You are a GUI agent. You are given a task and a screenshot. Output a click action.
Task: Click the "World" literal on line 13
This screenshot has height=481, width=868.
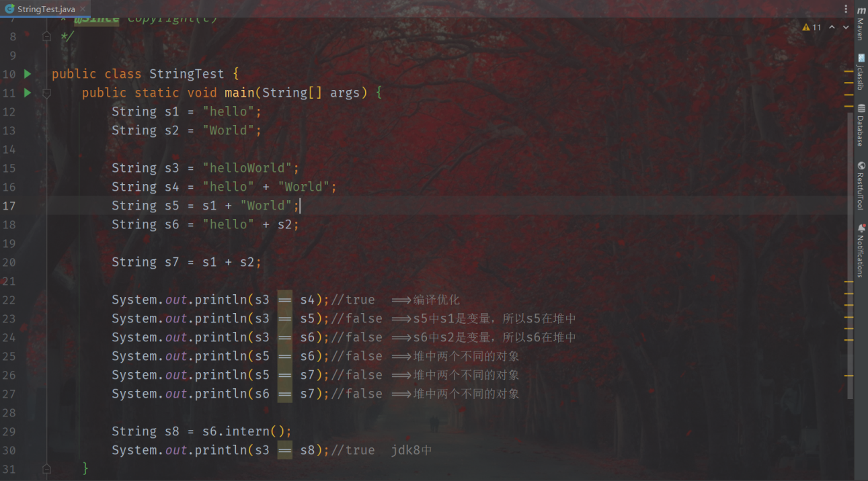click(229, 130)
